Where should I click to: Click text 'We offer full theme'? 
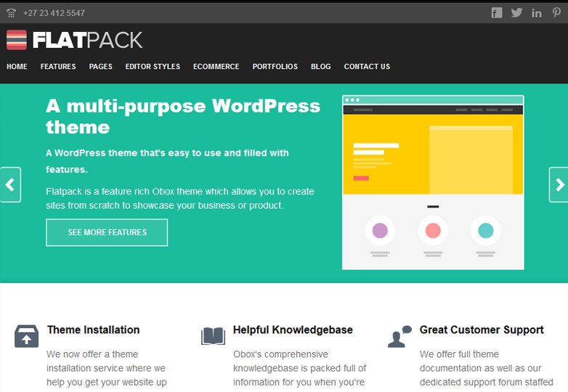pos(459,354)
